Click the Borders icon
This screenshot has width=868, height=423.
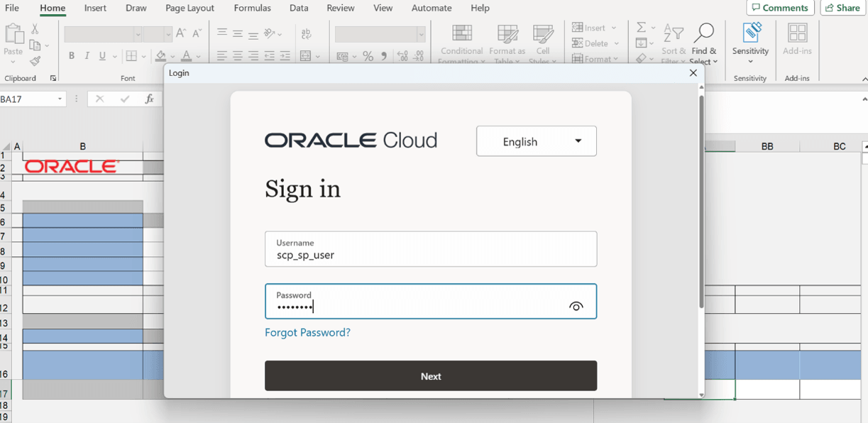click(131, 56)
